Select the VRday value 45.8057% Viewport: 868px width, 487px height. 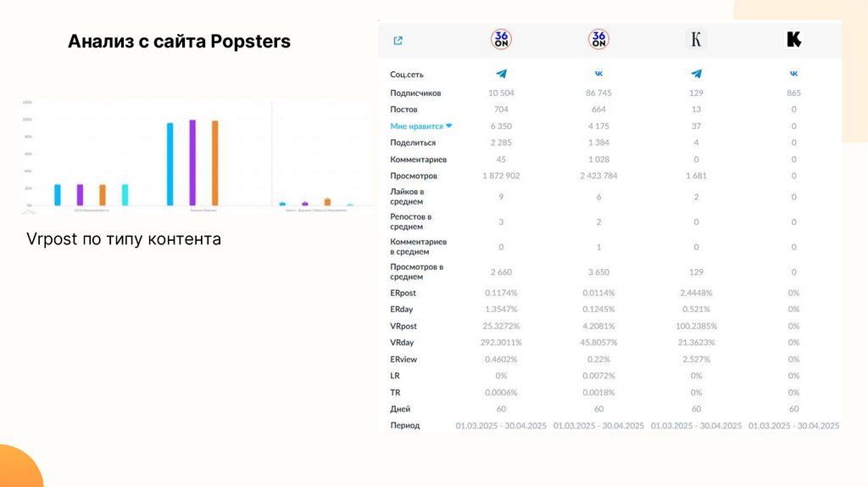[598, 343]
